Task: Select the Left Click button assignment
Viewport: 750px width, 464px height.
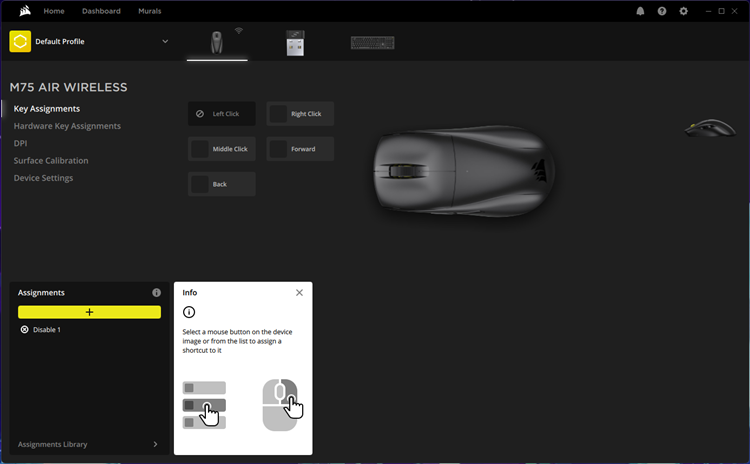Action: coord(221,114)
